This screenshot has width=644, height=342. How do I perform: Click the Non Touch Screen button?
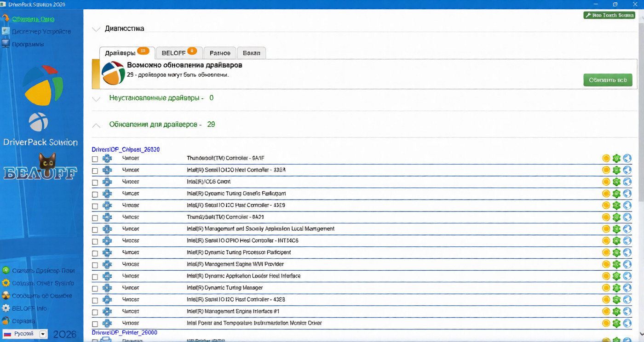(609, 15)
